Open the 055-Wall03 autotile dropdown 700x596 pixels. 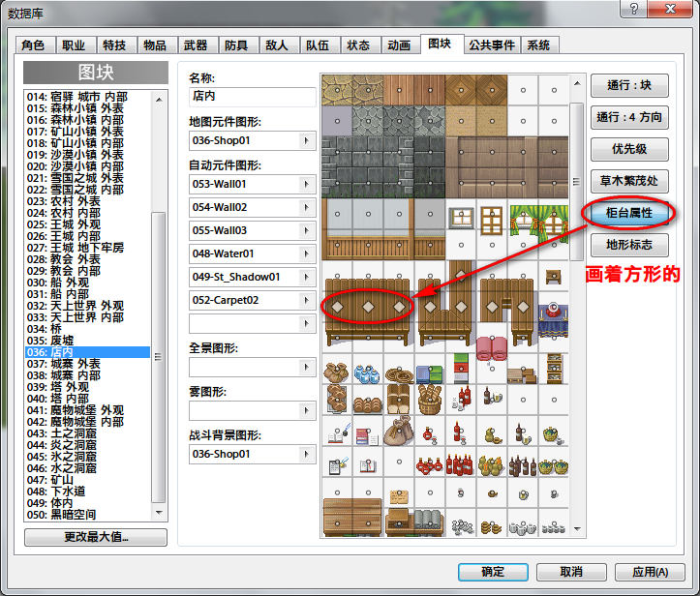[x=306, y=230]
